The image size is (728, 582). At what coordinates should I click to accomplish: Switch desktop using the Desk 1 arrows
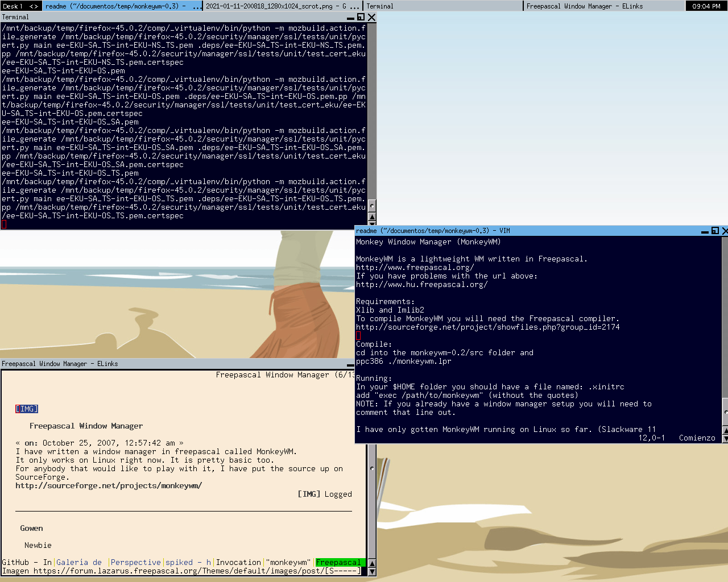[x=34, y=6]
